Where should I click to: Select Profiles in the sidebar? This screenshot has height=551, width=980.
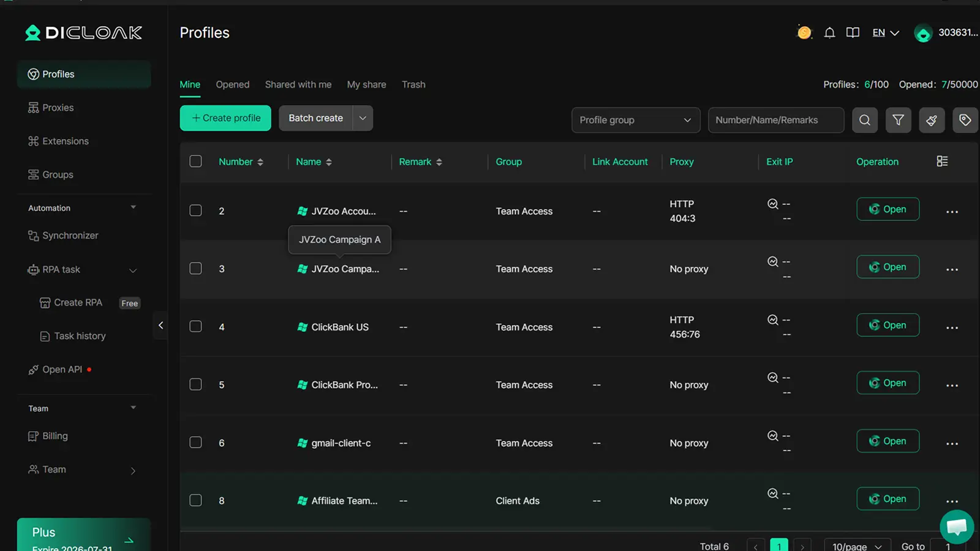[x=84, y=74]
